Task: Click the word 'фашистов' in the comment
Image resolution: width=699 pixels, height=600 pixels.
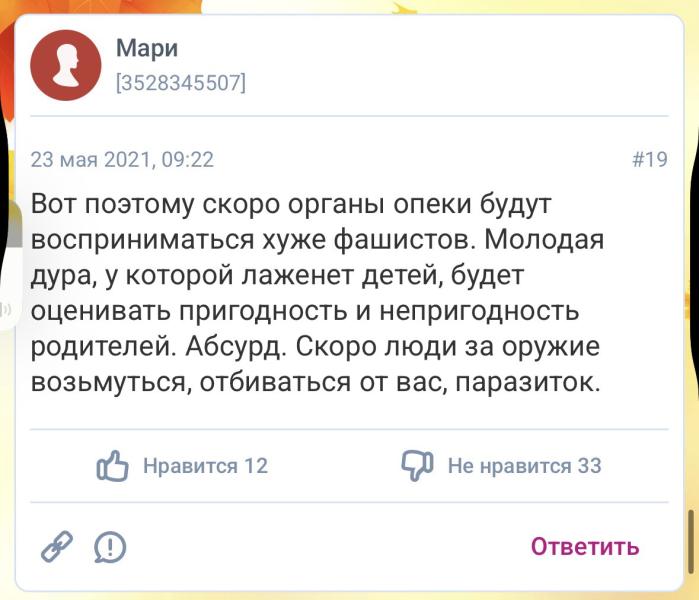Action: tap(376, 241)
